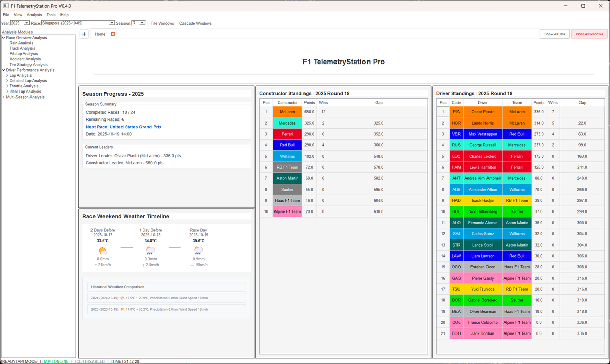Click the Alpine F1 Team constructor cell
This screenshot has width=610, height=364.
click(x=288, y=211)
